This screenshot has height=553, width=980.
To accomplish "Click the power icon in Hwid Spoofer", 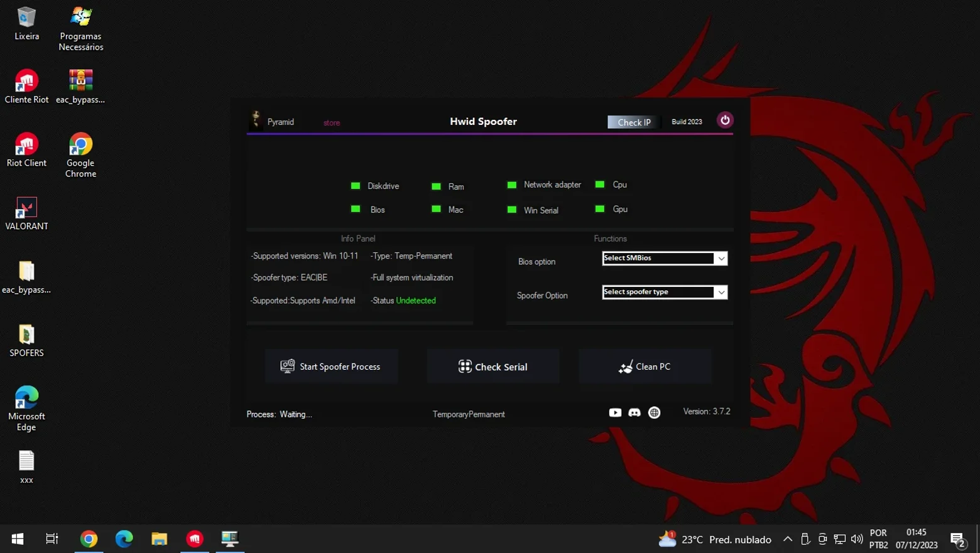I will click(x=725, y=120).
